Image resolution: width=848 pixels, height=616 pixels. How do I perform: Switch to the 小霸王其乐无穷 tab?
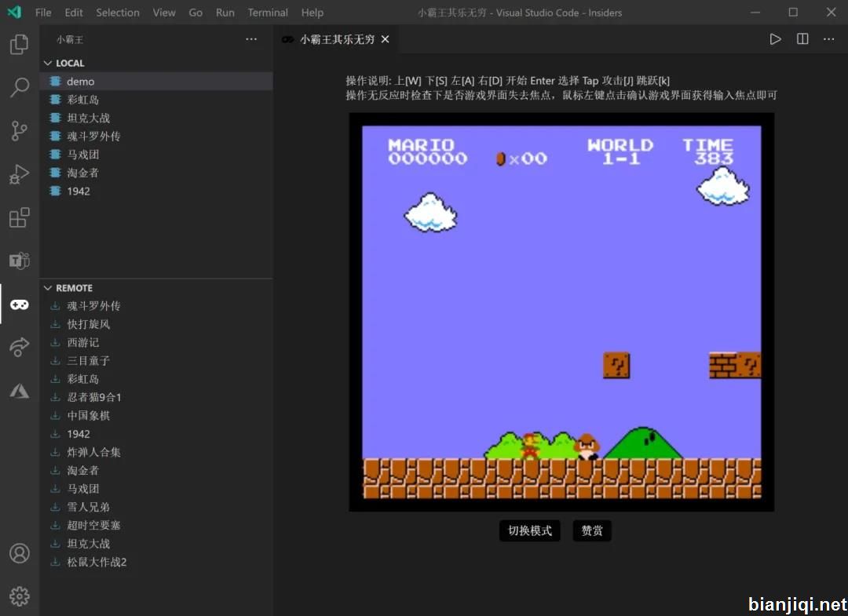pyautogui.click(x=335, y=39)
